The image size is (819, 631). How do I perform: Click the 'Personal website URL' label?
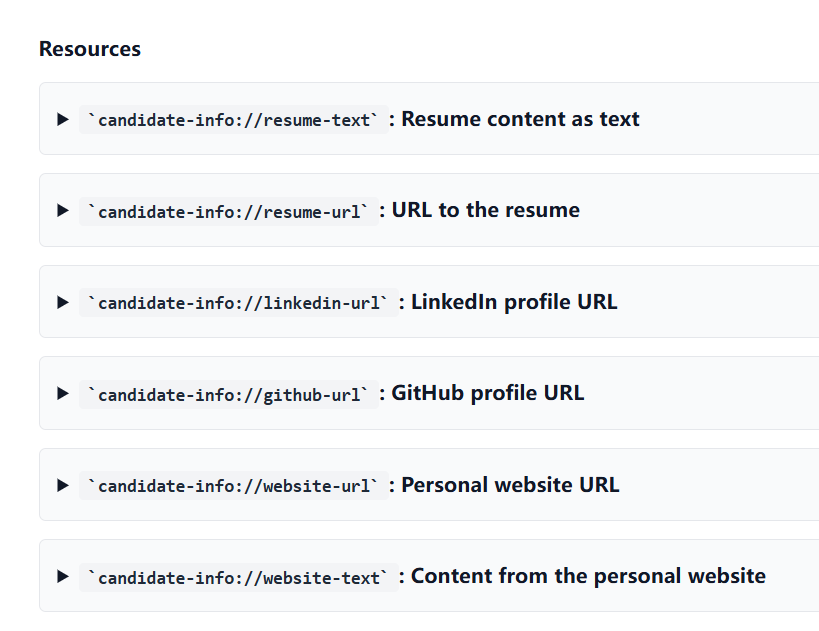[x=511, y=484]
